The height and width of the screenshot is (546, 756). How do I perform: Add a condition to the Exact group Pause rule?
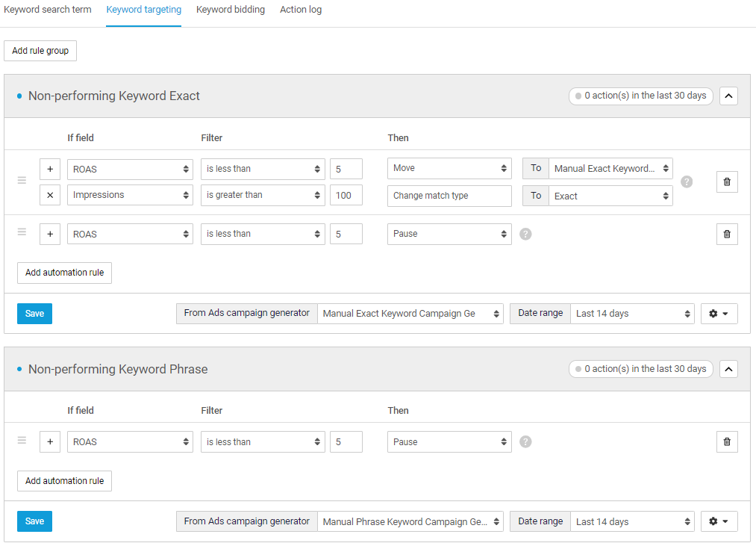pos(50,234)
